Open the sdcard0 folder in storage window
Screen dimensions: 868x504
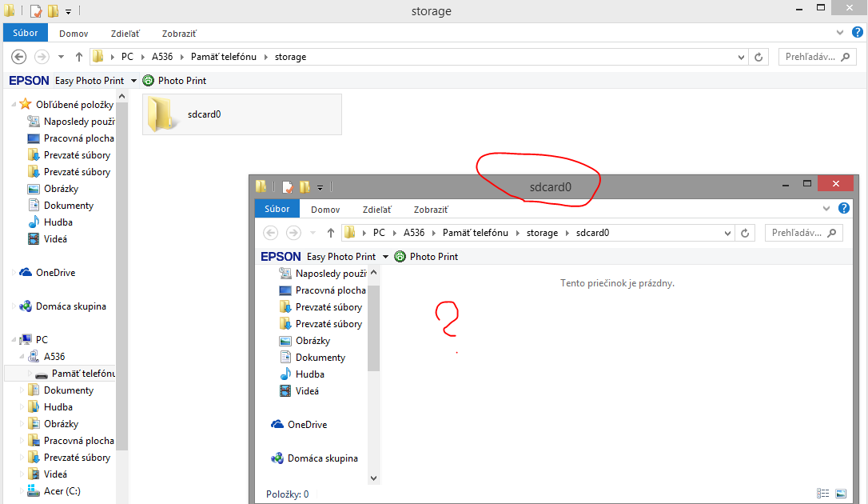242,114
